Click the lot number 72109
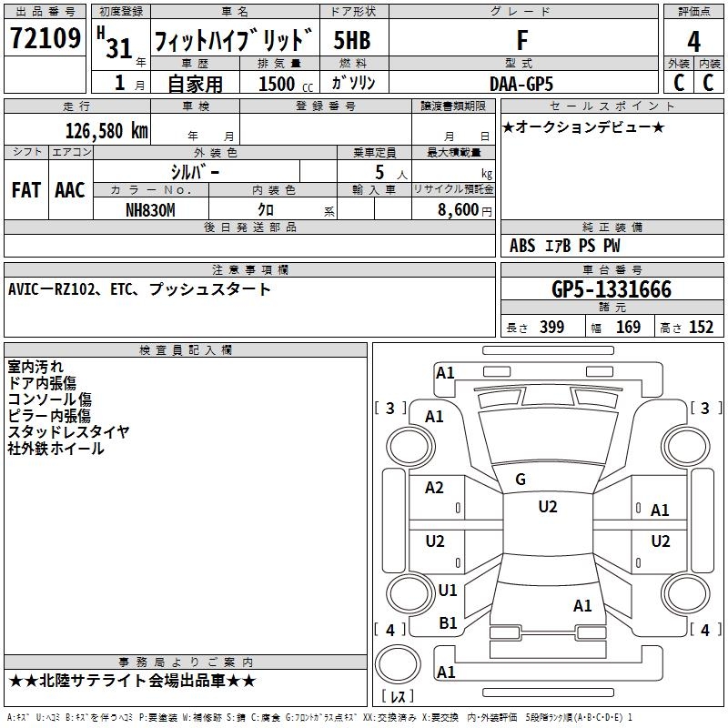 pyautogui.click(x=45, y=40)
